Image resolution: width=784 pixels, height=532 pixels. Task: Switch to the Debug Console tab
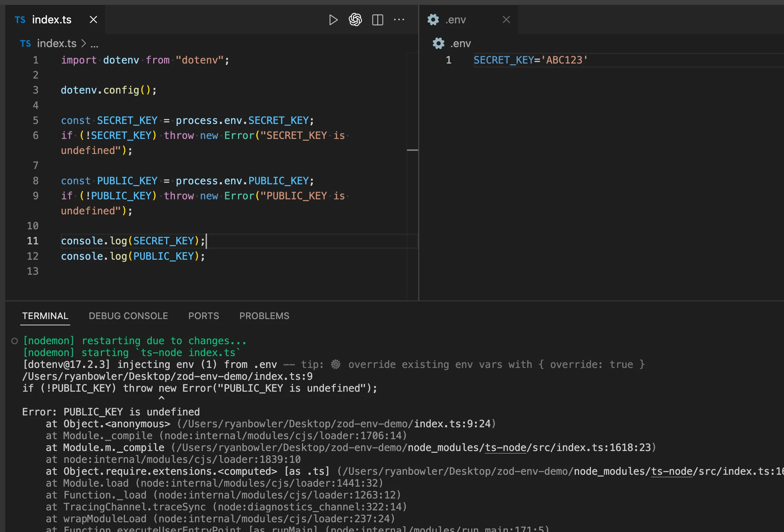[x=128, y=316]
